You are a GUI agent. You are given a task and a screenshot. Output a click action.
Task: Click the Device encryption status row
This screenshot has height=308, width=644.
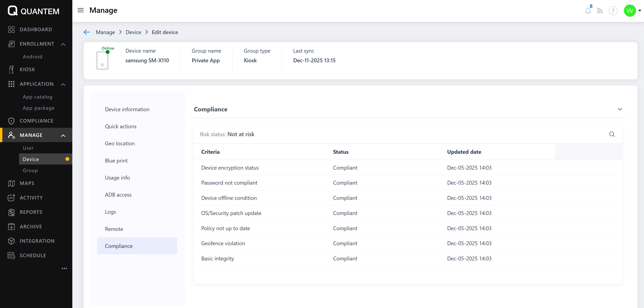coord(230,168)
